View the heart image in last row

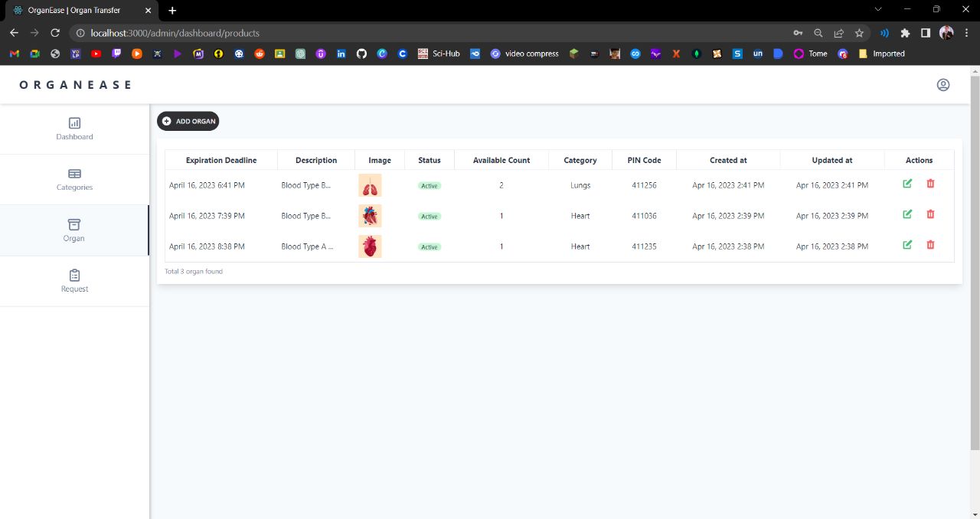point(370,246)
